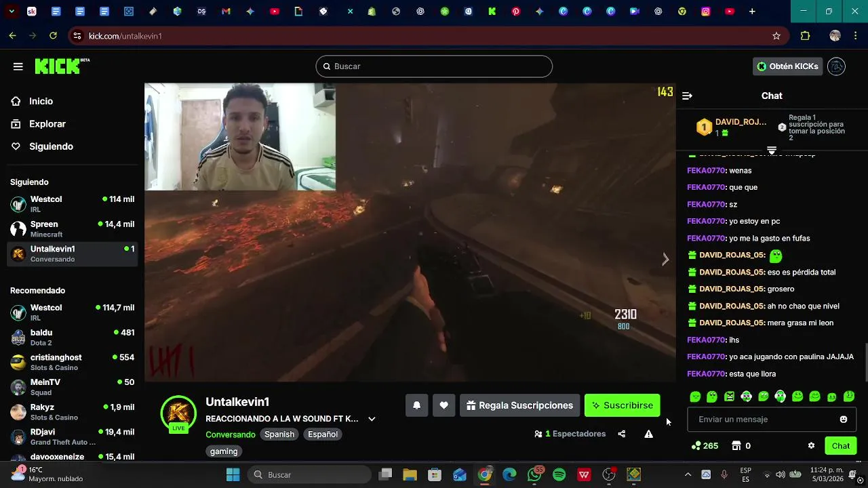
Task: Open the KICKs balance showing 265
Action: coord(705,446)
